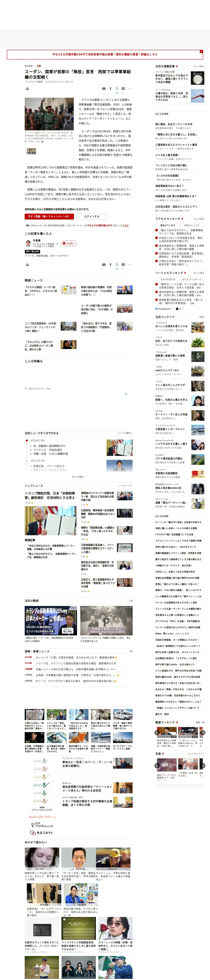Open the 米、自動車に追加関税25% bullet
This screenshot has height=980, width=210.
[49, 446]
